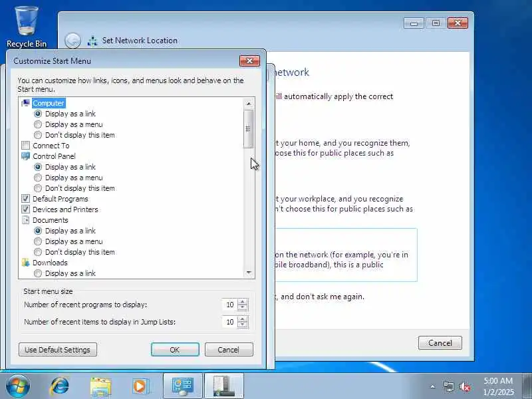
Task: Select Control Panel 'Display as a link'
Action: pyautogui.click(x=38, y=167)
